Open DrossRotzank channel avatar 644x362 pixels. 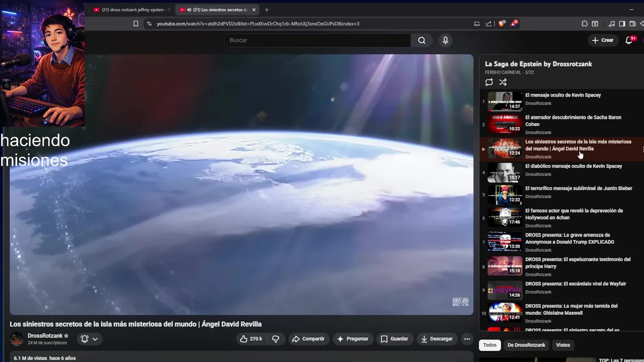click(x=17, y=338)
